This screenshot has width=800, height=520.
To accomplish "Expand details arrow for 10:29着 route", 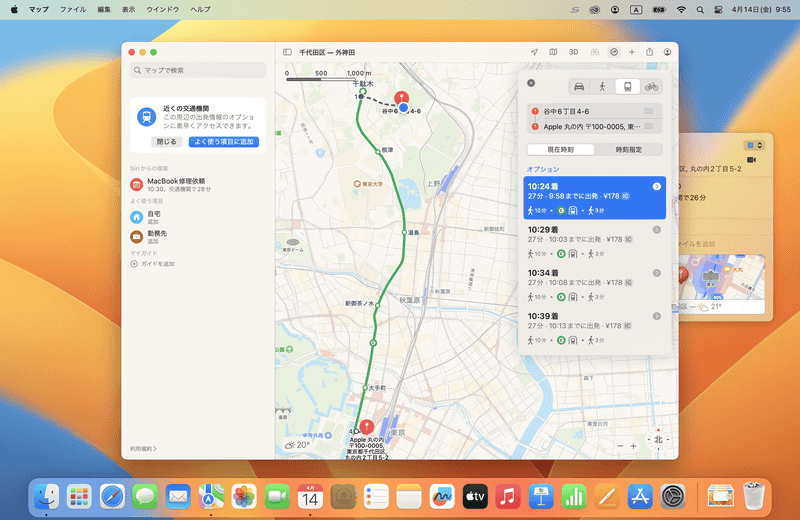I will click(x=657, y=230).
